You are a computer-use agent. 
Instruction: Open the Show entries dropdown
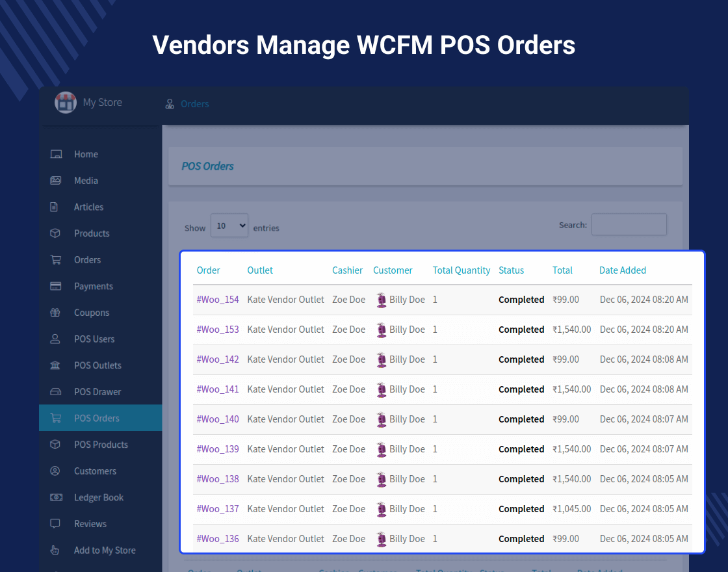coord(229,225)
